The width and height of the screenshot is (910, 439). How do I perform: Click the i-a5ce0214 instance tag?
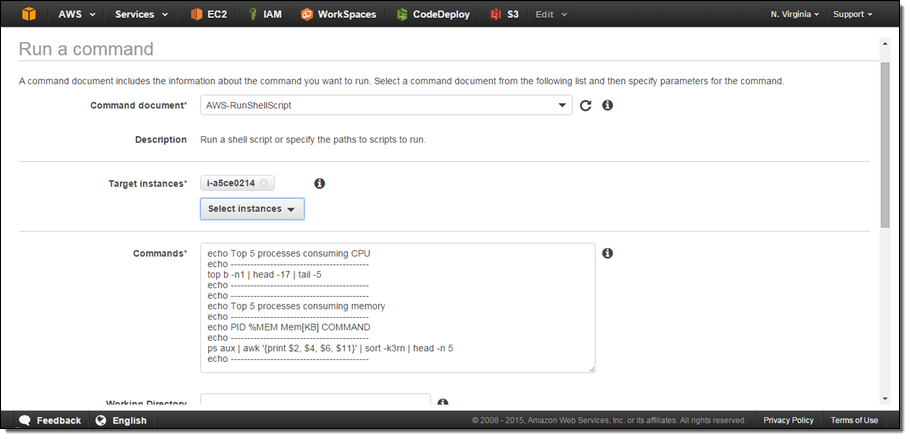237,183
